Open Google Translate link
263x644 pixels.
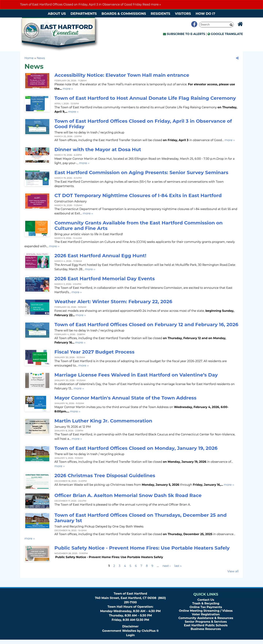pyautogui.click(x=225, y=34)
